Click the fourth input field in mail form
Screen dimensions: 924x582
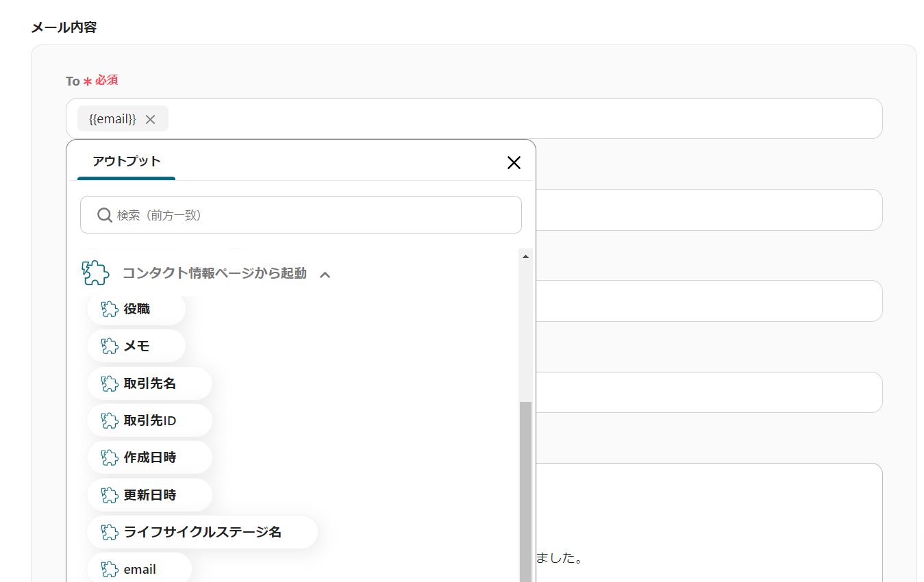[709, 392]
